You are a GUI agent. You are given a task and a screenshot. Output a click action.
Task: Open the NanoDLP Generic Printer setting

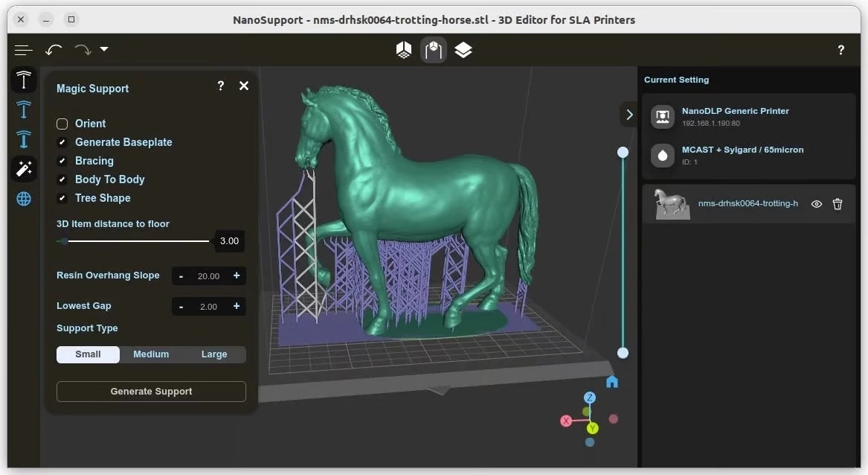748,116
